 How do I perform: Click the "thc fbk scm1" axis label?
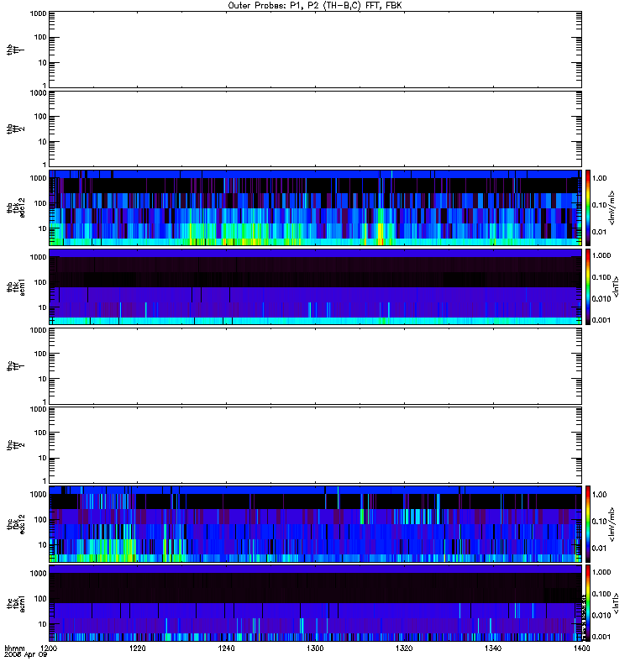(x=16, y=603)
